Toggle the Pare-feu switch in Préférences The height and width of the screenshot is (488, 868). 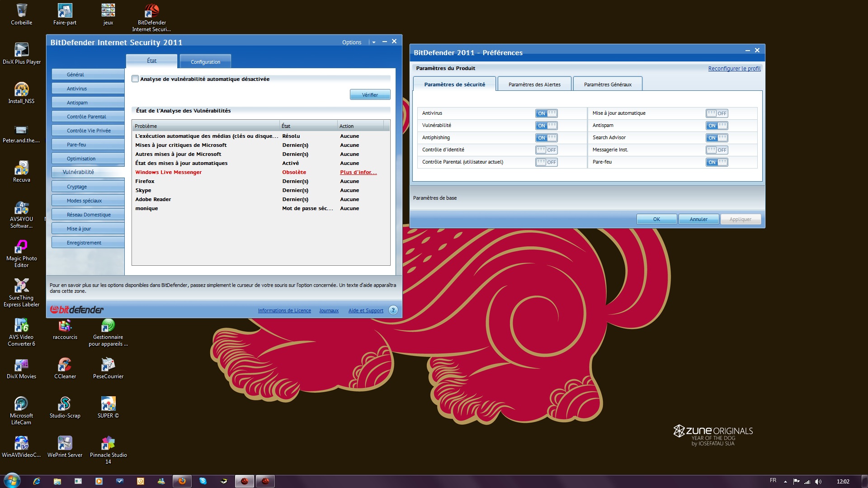(717, 162)
